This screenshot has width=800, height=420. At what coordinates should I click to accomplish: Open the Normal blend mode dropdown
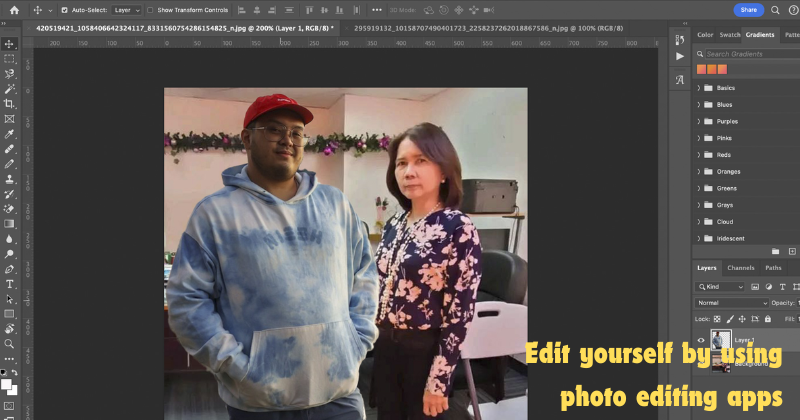point(732,303)
